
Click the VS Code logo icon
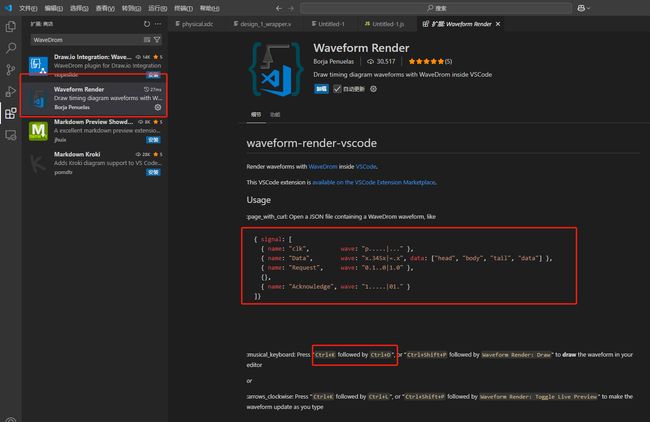[8, 8]
